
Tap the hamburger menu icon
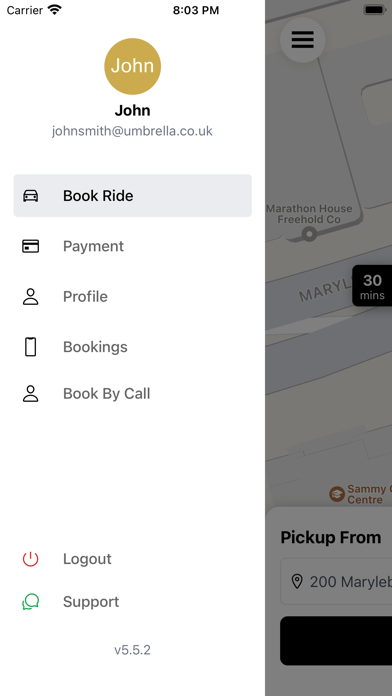tap(302, 40)
